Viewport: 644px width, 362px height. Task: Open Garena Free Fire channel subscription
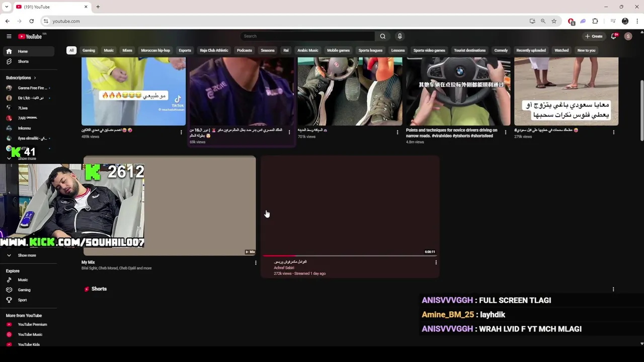[29, 88]
